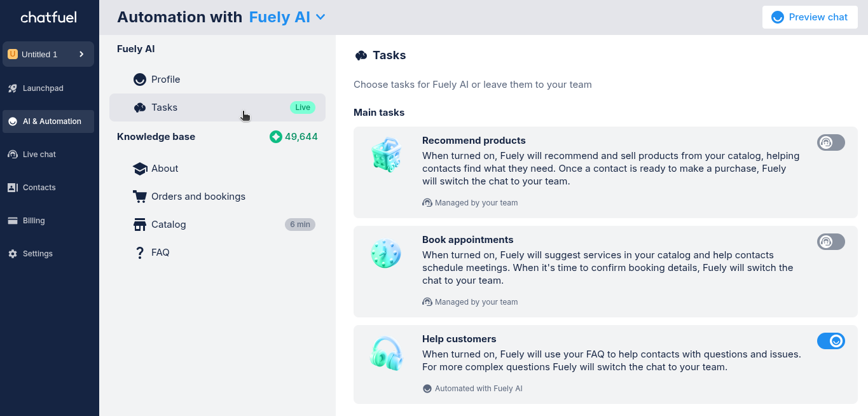The image size is (868, 416).
Task: Click the shopping cart Orders icon
Action: pos(140,197)
